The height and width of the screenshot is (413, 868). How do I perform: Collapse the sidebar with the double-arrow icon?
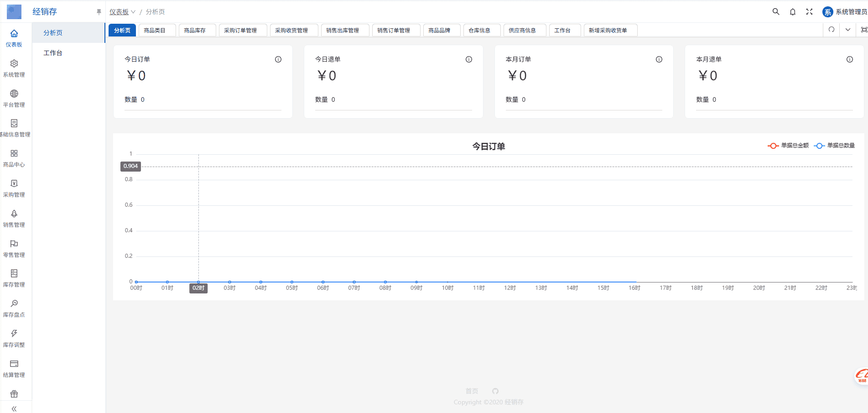(x=14, y=409)
